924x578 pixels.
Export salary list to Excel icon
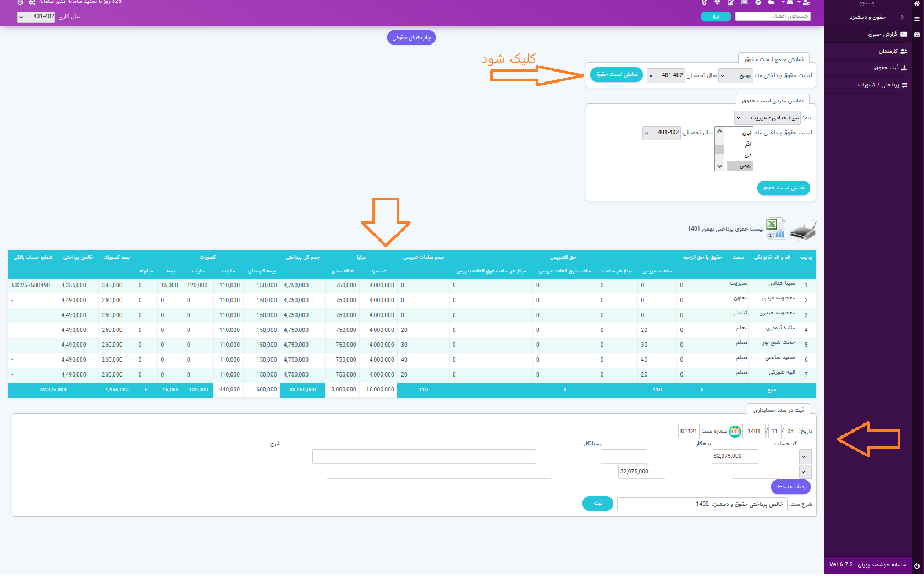pos(776,229)
